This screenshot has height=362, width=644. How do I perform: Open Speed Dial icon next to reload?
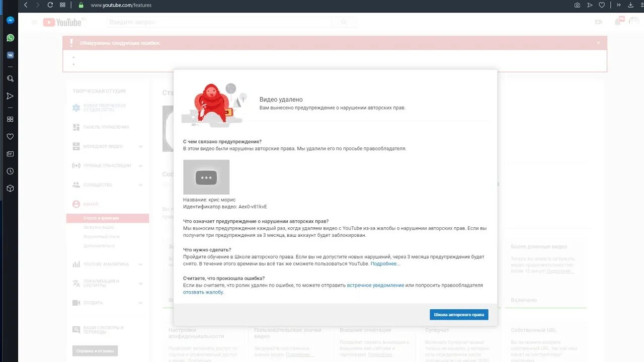62,5
